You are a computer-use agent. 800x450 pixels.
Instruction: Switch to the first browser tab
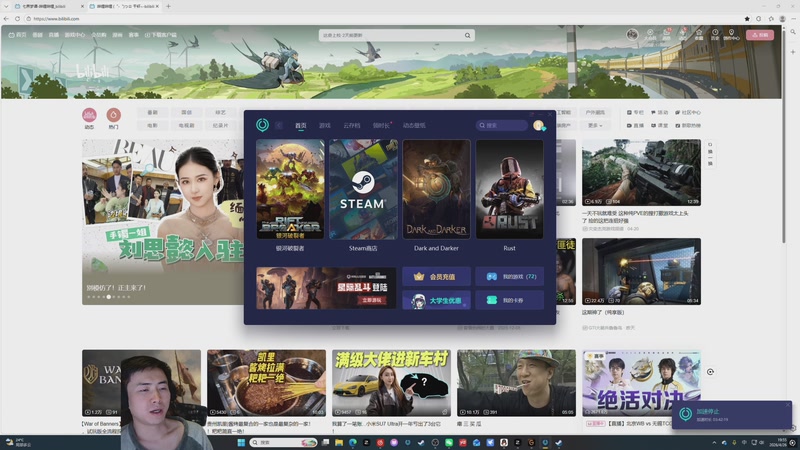tap(47, 6)
